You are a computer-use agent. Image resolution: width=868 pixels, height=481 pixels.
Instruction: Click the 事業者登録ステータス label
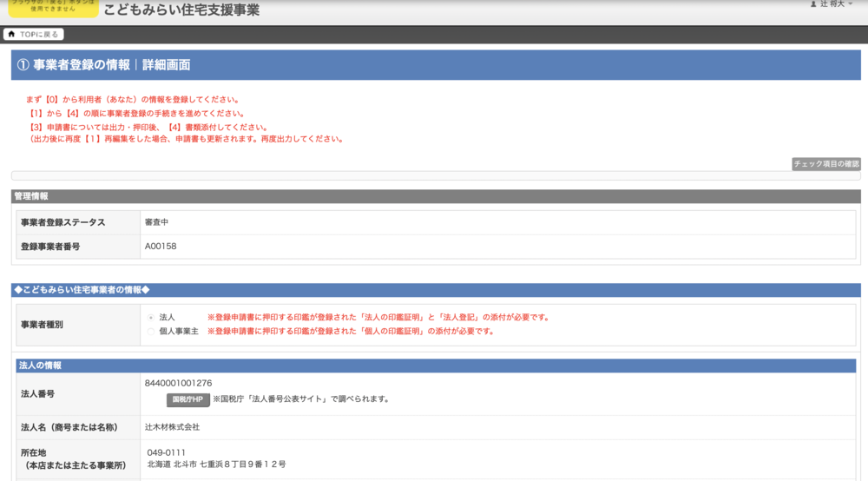tap(62, 222)
